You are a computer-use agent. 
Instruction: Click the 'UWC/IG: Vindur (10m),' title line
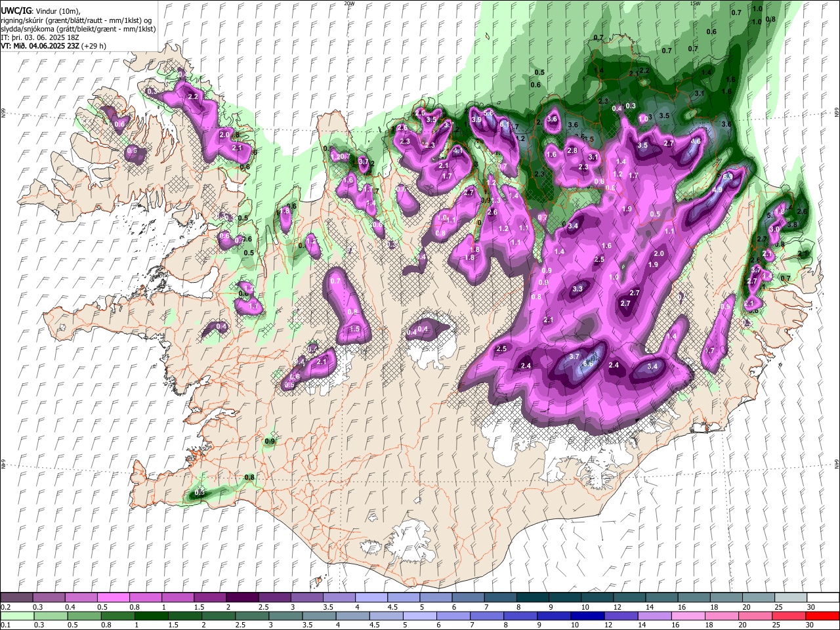40,12
